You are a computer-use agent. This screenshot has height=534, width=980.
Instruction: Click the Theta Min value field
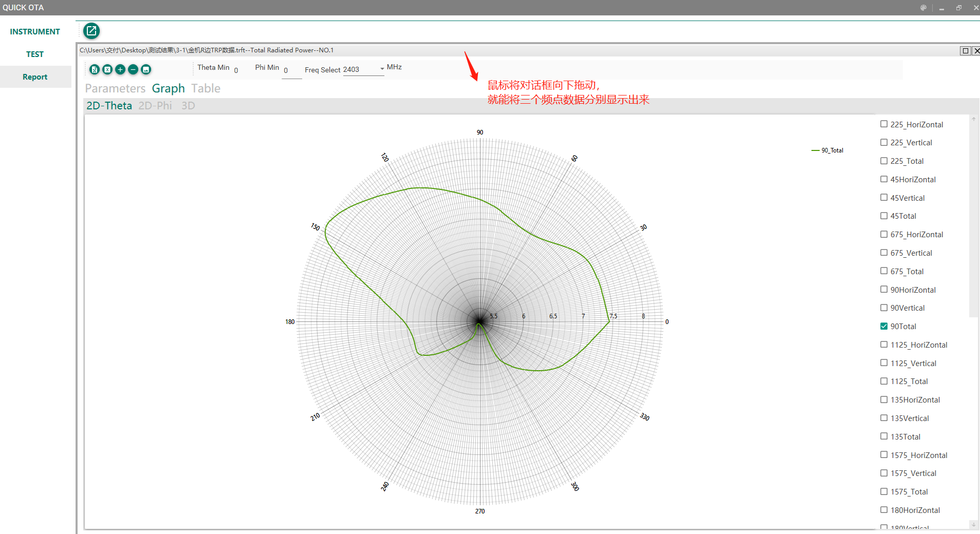(237, 71)
